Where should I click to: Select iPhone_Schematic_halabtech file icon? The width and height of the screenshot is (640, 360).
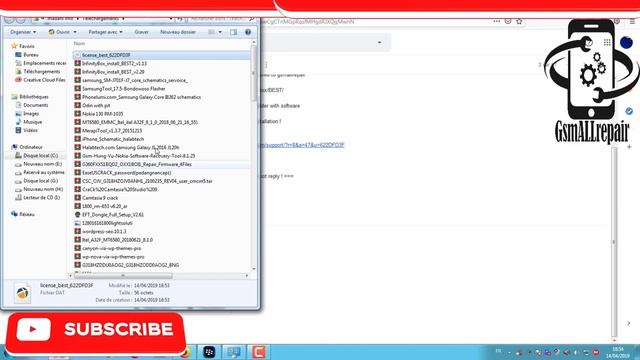78,139
